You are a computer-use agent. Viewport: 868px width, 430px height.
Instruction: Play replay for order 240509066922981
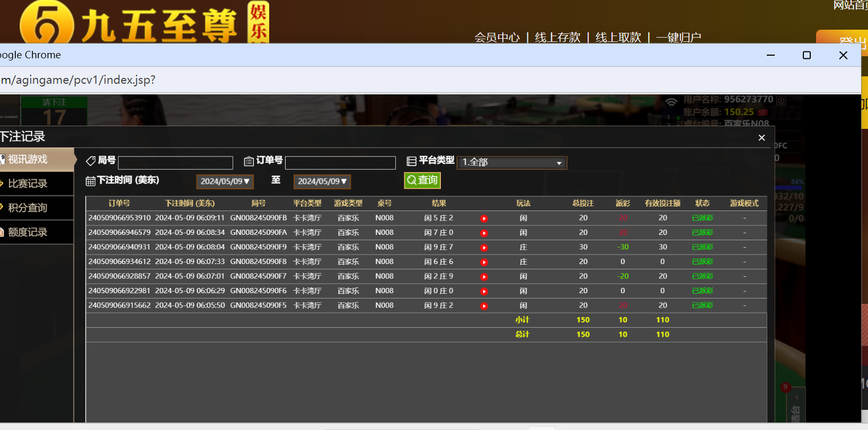click(x=484, y=291)
